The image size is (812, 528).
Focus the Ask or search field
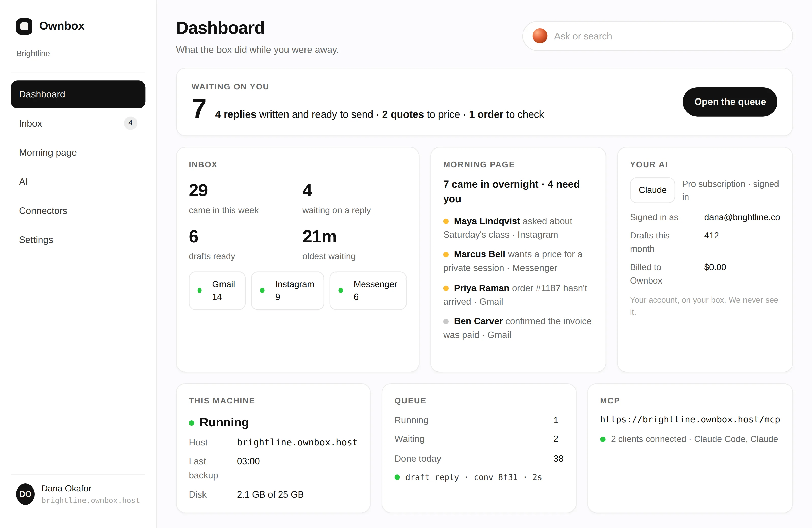(657, 36)
